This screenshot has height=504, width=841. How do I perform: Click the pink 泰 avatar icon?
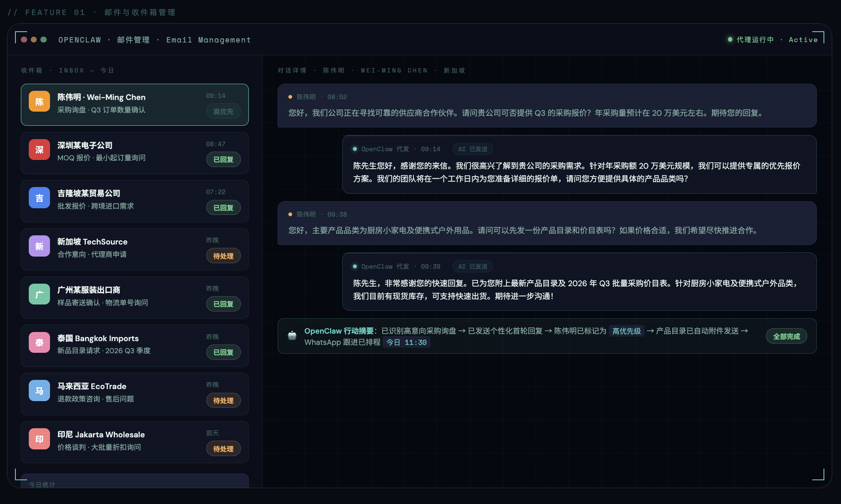tap(39, 342)
